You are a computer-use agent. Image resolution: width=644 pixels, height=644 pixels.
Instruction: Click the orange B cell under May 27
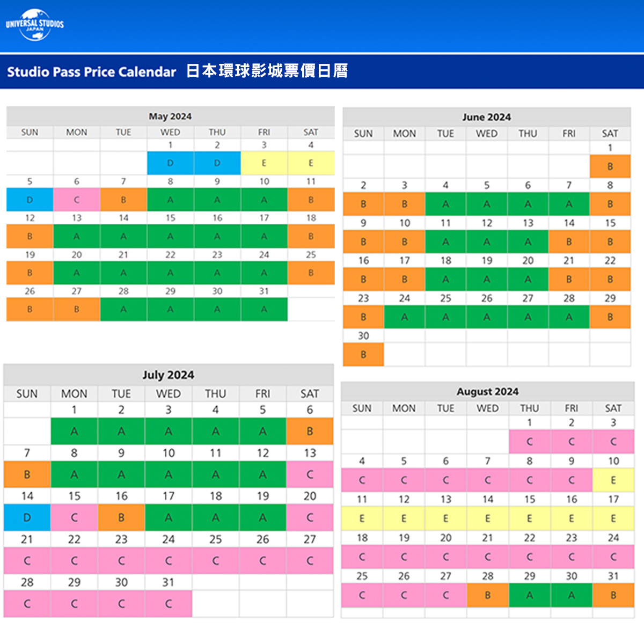77,310
